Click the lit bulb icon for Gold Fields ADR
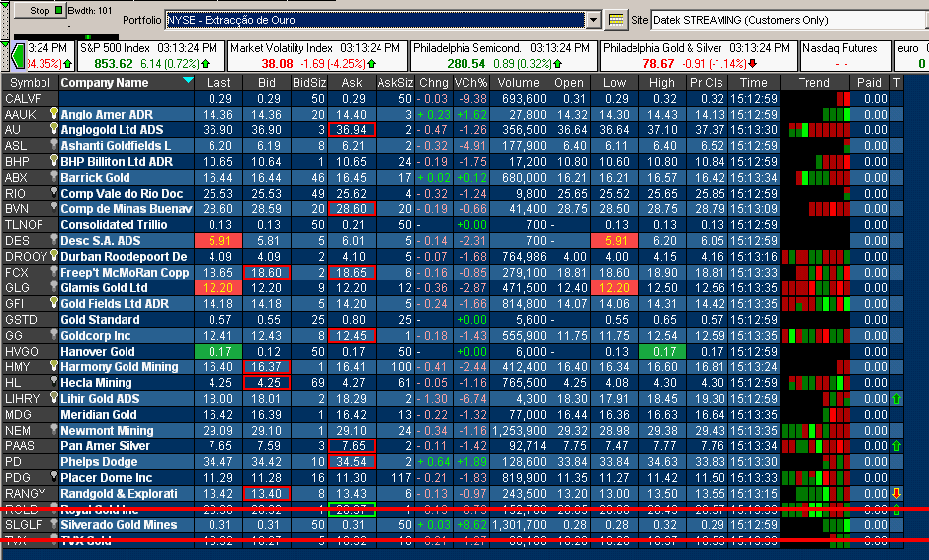929x560 pixels. coord(54,302)
